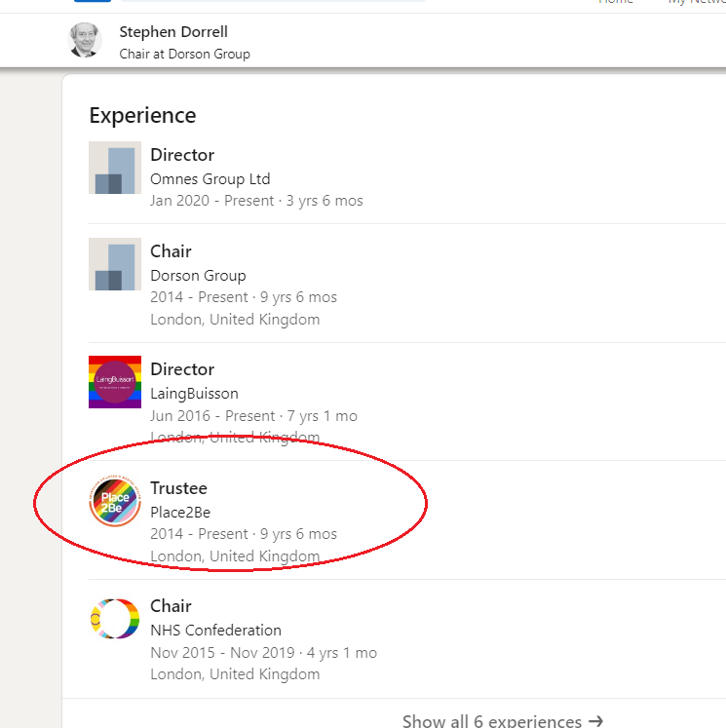Viewport: 726px width, 728px height.
Task: Select 'LaingBuisson' company name text
Action: [195, 394]
